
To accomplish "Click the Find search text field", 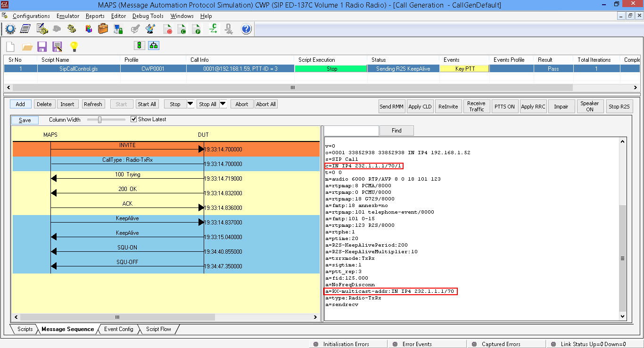I will (x=351, y=131).
